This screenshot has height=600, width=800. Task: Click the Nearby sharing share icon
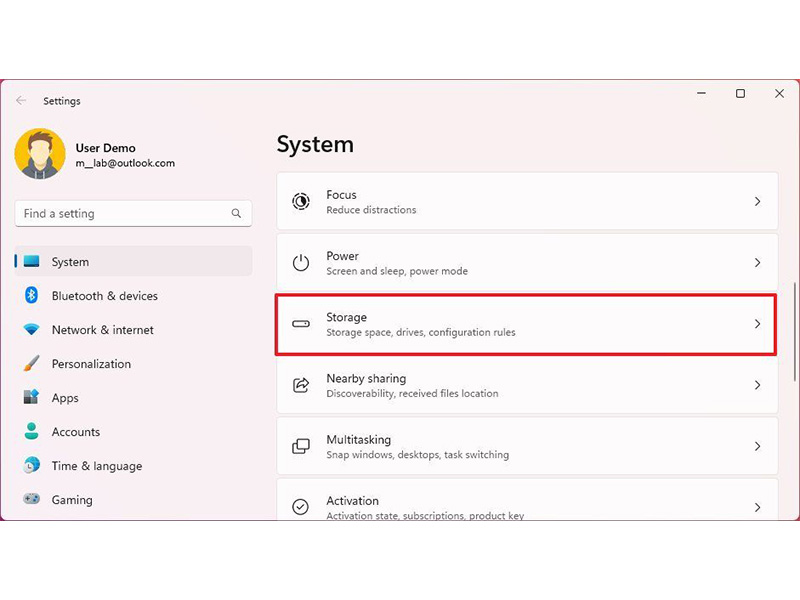point(301,385)
